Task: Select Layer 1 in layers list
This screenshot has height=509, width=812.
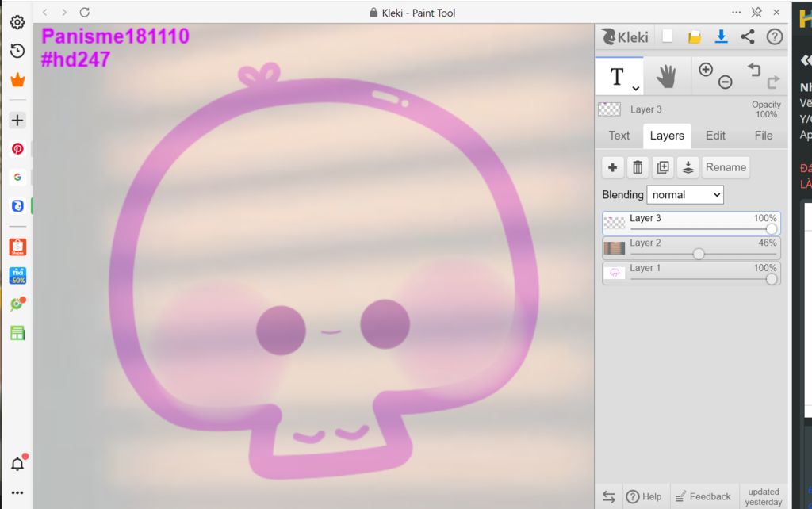Action: [691, 273]
